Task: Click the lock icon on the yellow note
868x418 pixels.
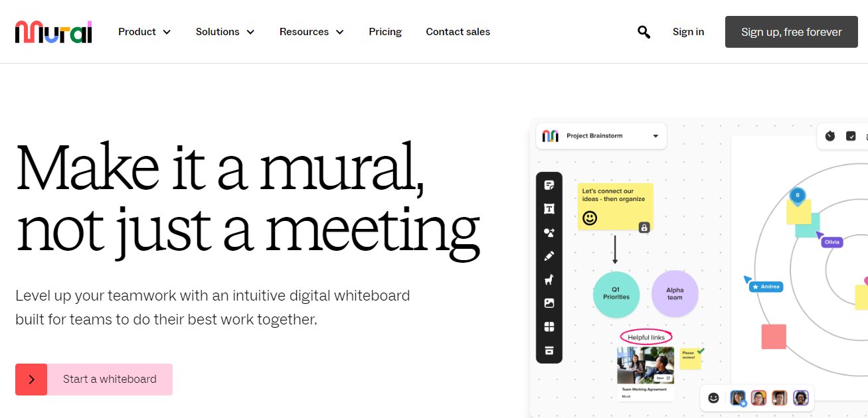Action: click(x=644, y=228)
